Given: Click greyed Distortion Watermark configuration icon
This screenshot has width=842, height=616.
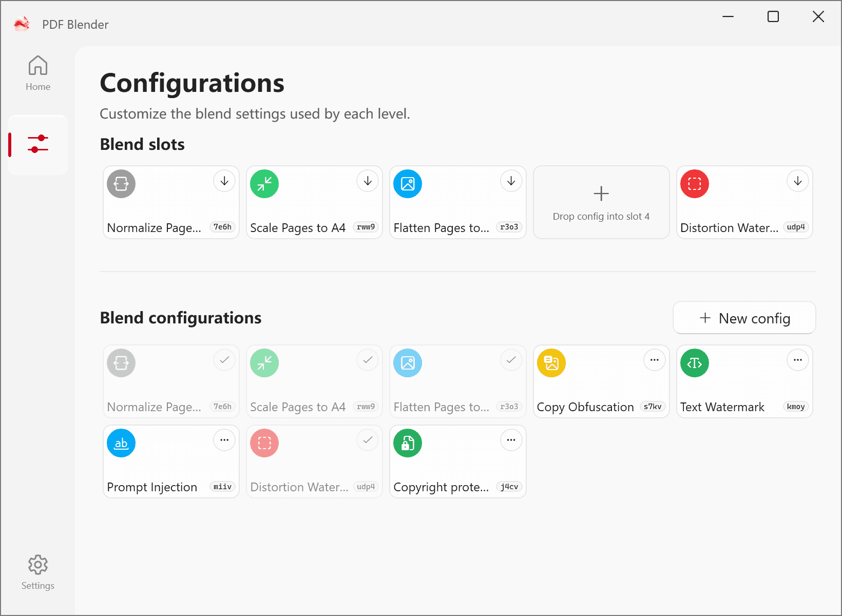Looking at the screenshot, I should tap(264, 443).
